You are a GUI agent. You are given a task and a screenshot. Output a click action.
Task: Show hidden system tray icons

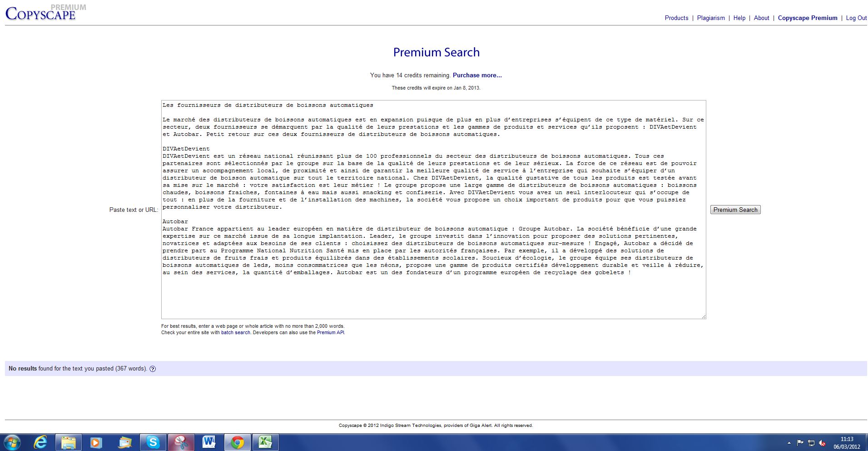pyautogui.click(x=789, y=442)
